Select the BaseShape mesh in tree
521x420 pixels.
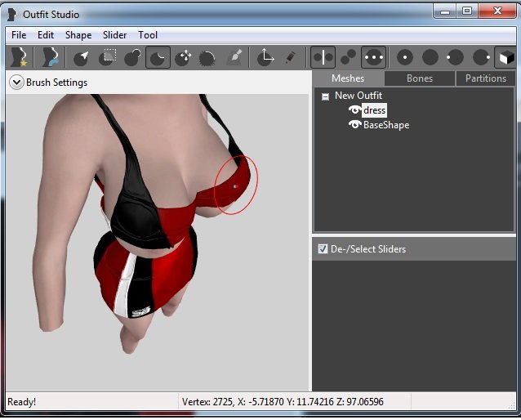386,125
